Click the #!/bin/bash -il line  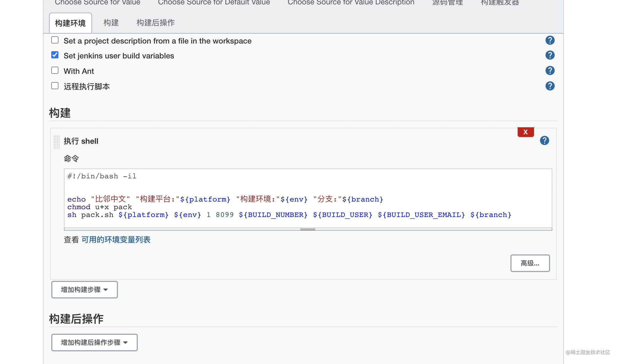click(102, 176)
